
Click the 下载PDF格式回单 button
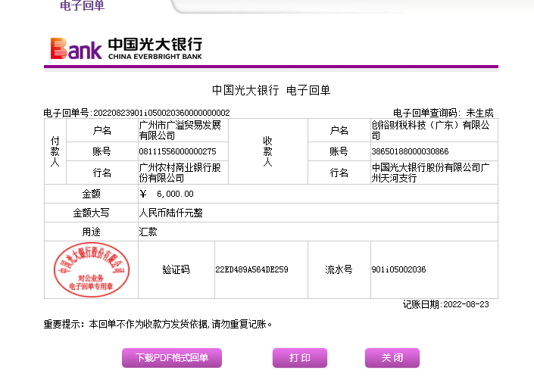(x=172, y=358)
